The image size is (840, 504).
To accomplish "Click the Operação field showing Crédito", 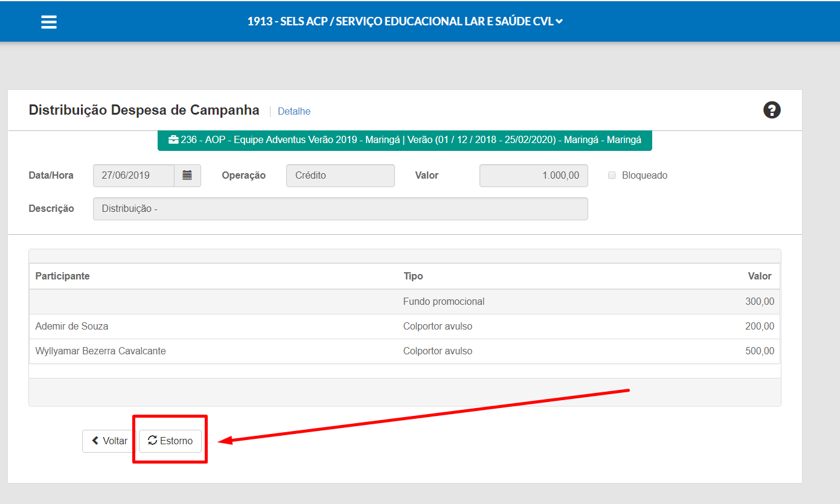I will [341, 176].
